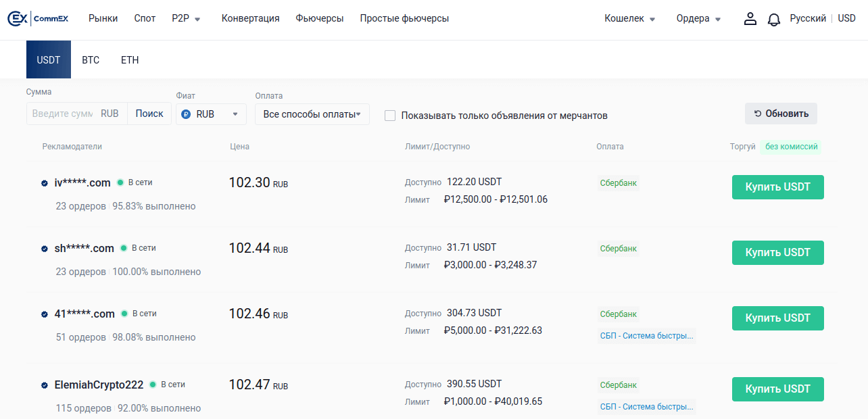The height and width of the screenshot is (419, 868).
Task: Click online status dot for sh*****.com
Action: (x=124, y=248)
